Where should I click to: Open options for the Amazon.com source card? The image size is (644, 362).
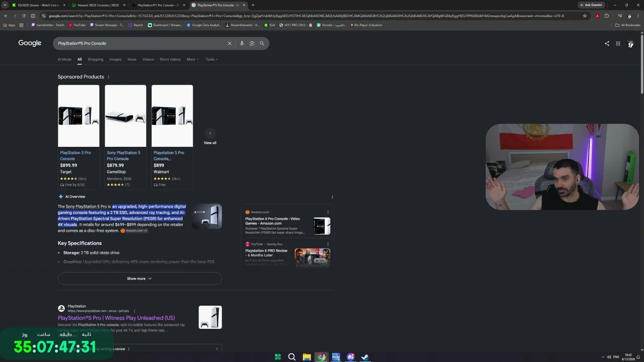tap(328, 212)
